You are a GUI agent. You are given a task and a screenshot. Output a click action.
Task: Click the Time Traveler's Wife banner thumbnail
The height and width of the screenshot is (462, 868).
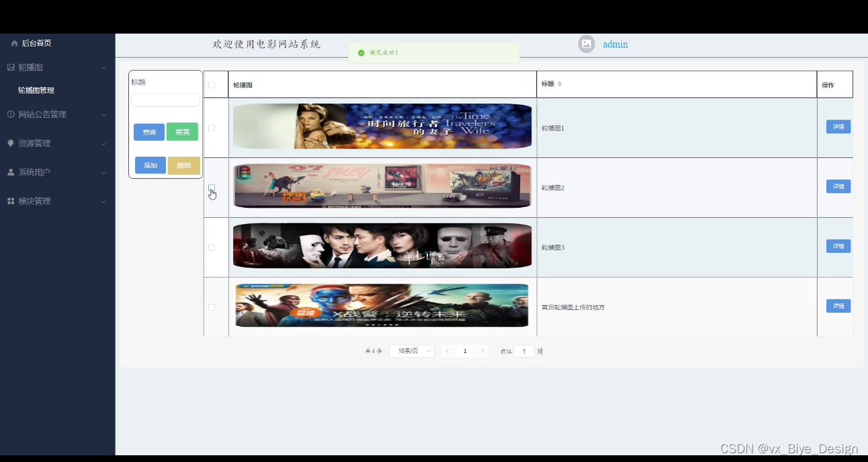(382, 126)
